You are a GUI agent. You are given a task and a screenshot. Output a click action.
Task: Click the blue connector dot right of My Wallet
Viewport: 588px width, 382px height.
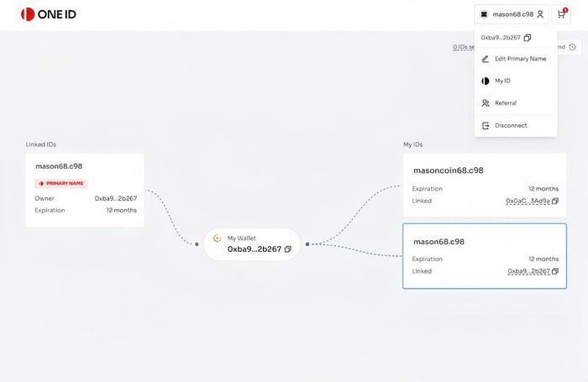click(307, 244)
